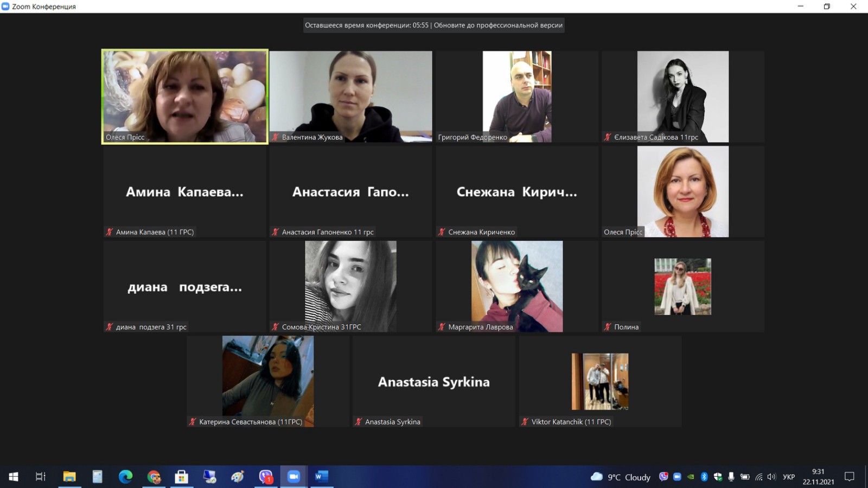Open the NVIDIA tray icon

coord(691,477)
